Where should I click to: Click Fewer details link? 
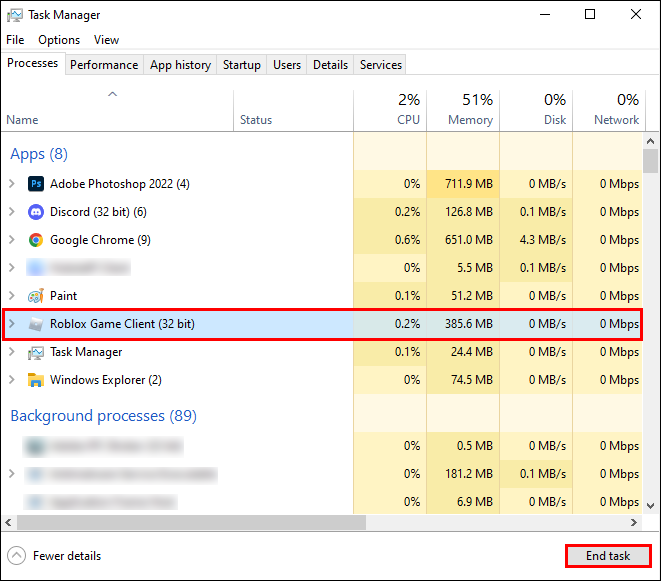67,556
